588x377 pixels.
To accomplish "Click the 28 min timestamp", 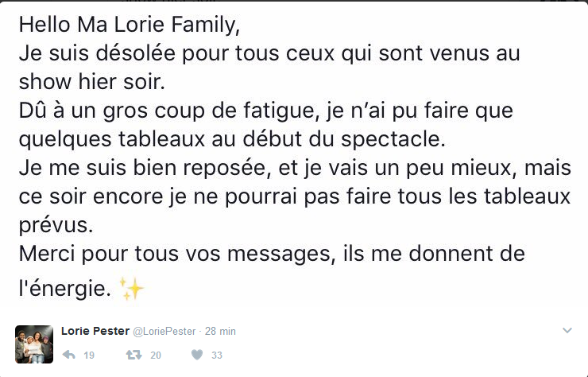I will click(220, 331).
